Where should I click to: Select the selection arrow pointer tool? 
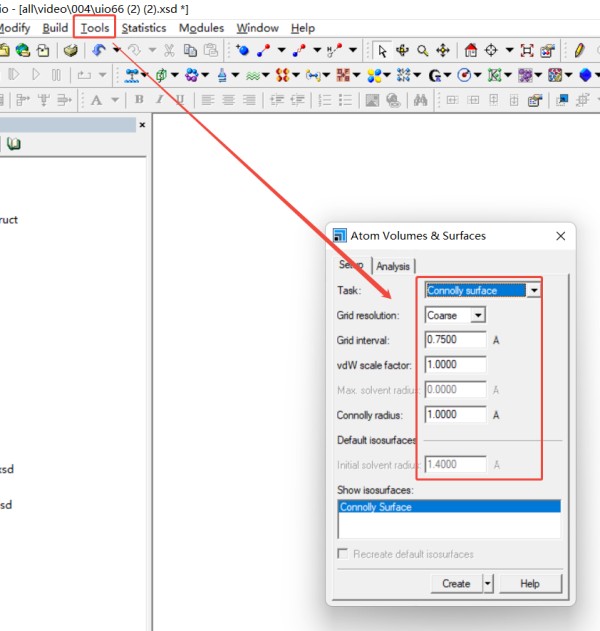tap(382, 51)
